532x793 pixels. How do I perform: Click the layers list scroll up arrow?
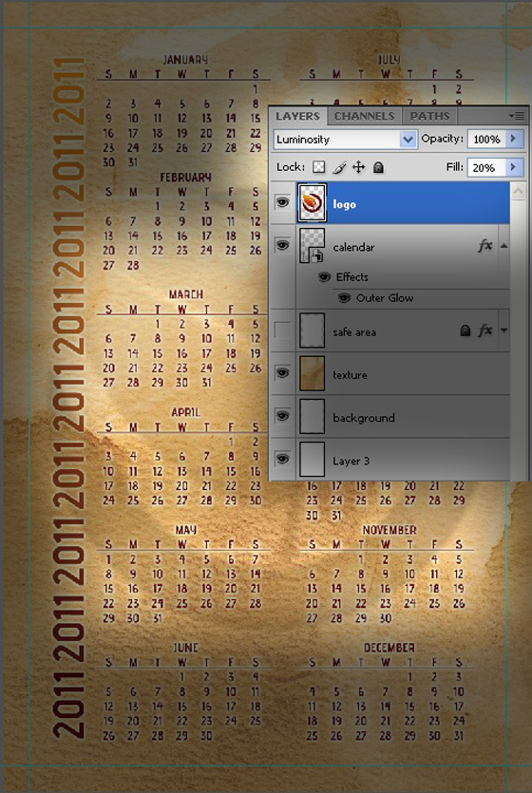coord(518,191)
